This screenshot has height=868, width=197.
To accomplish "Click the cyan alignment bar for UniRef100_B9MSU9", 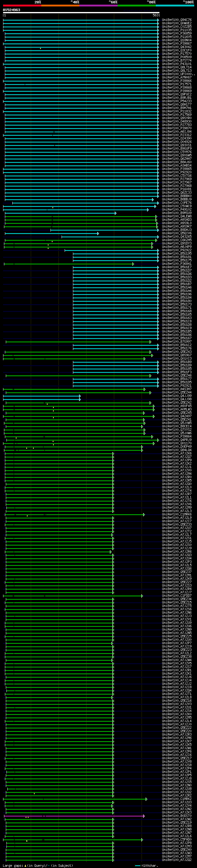I will point(61,213).
